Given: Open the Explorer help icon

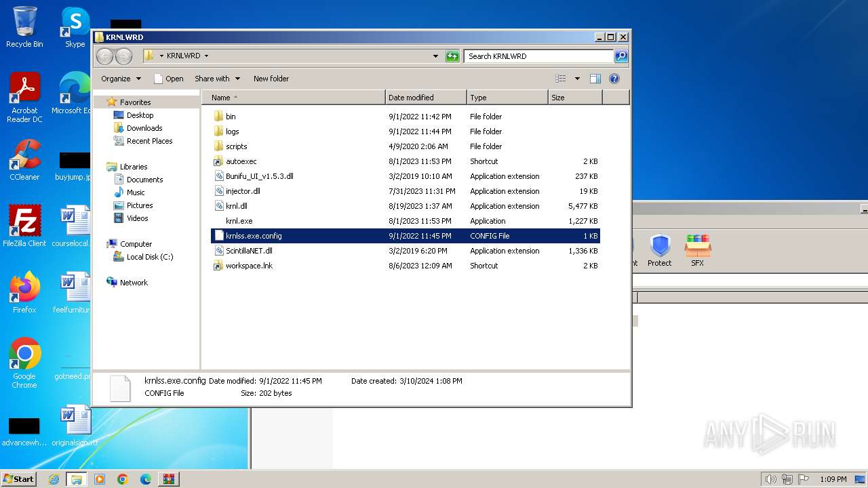Looking at the screenshot, I should point(614,79).
